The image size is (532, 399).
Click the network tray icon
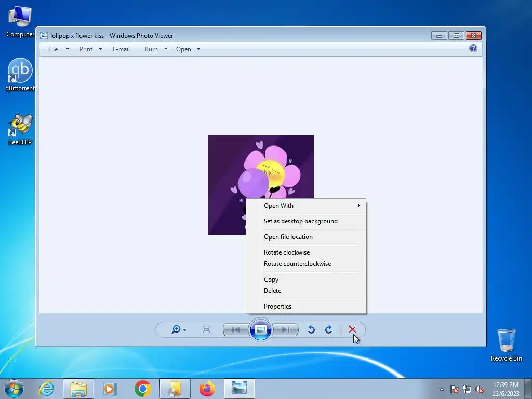click(467, 389)
